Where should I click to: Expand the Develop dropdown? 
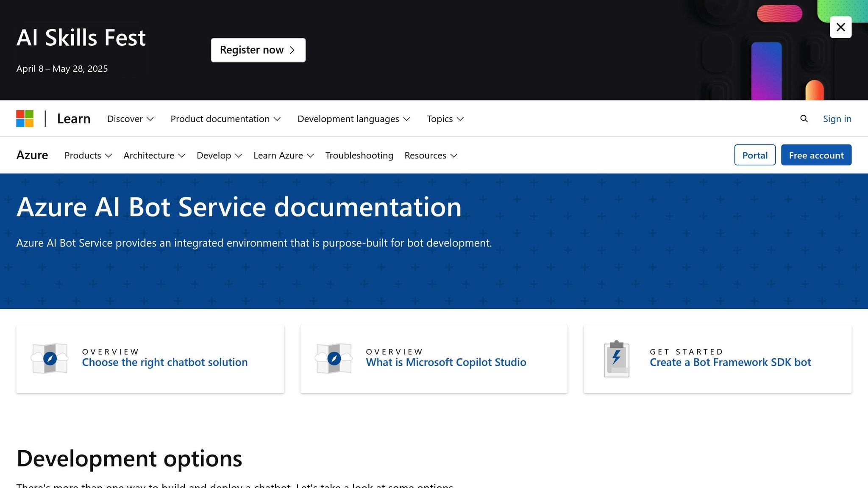[219, 155]
